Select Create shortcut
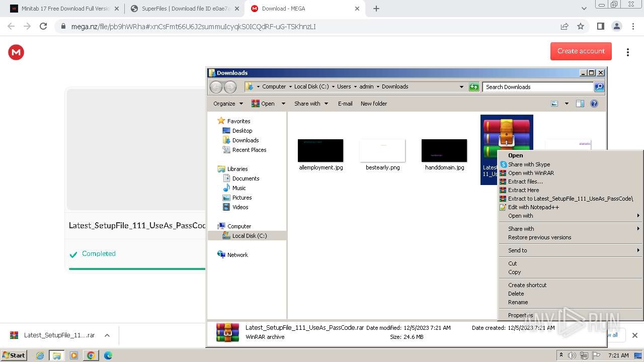Viewport: 644px width, 362px height. coord(570,285)
